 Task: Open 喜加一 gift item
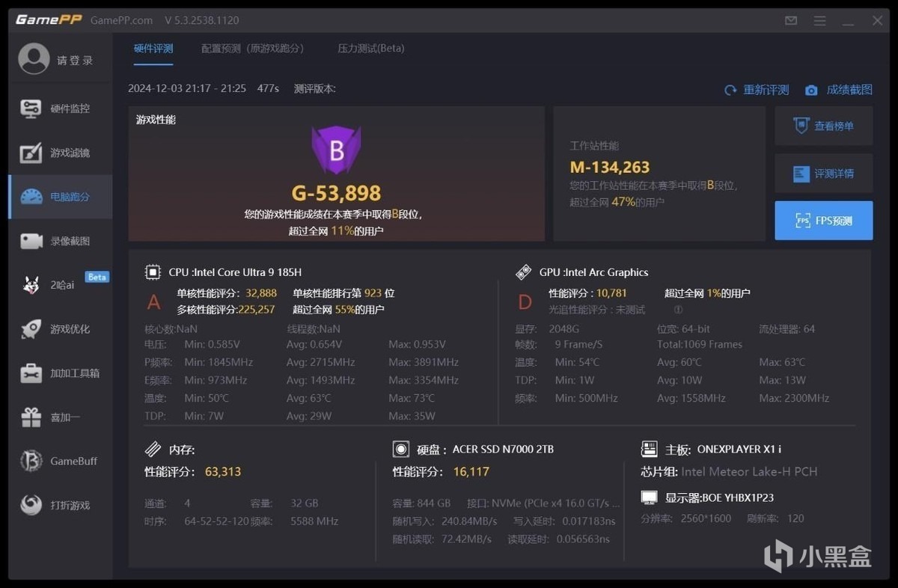pyautogui.click(x=60, y=417)
